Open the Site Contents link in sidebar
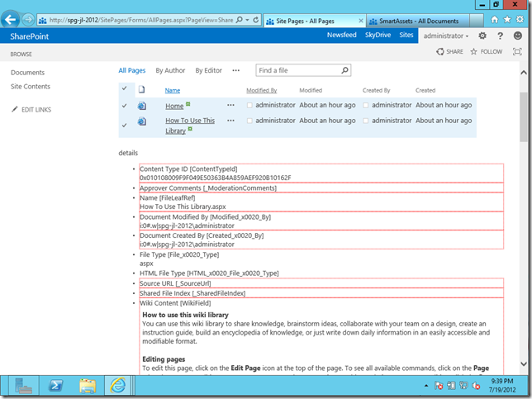This screenshot has width=532, height=399. pos(31,87)
